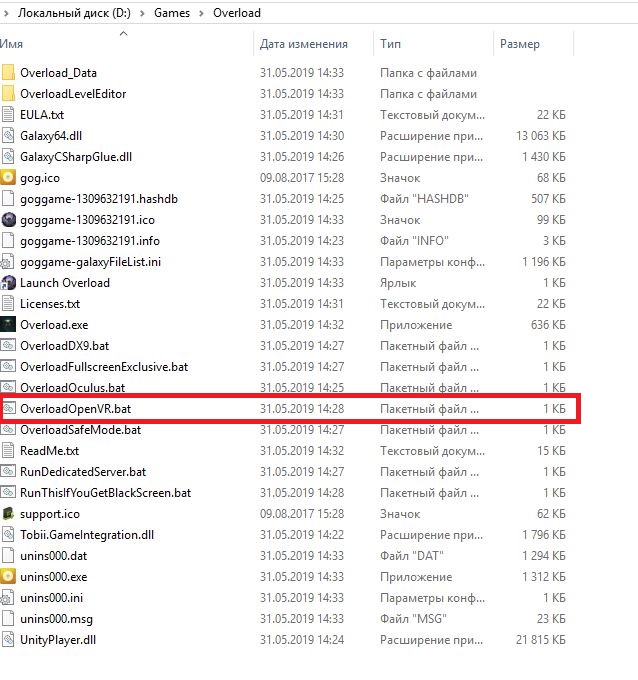Click the Licenses.txt document icon
Viewport: 638px width, 680px height.
[8, 304]
